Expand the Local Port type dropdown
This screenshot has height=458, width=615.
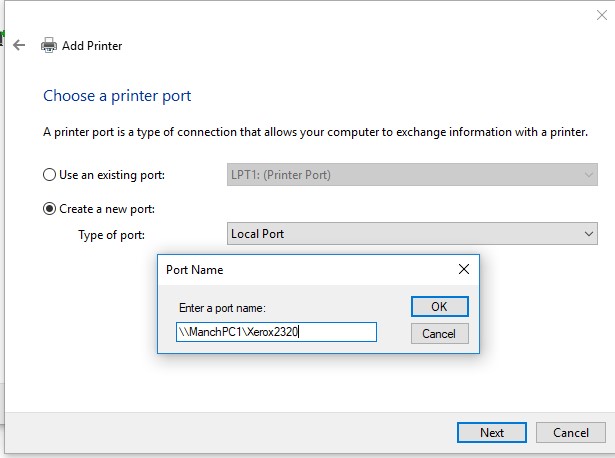pyautogui.click(x=412, y=234)
